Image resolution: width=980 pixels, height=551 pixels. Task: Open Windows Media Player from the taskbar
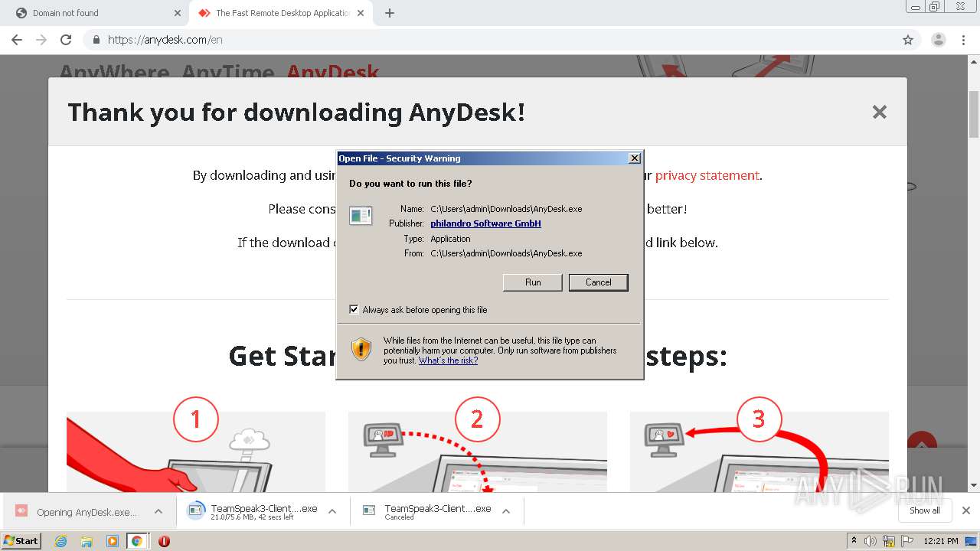click(112, 541)
